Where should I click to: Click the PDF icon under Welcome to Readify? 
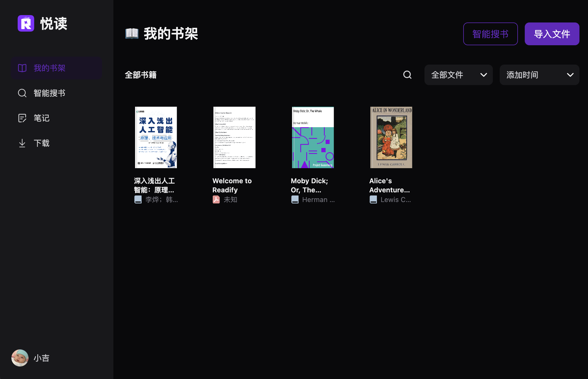pyautogui.click(x=216, y=199)
